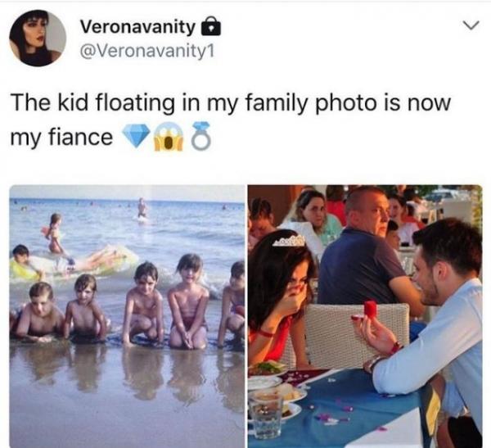Click the girl kneeling in pink swimsuit

click(188, 301)
